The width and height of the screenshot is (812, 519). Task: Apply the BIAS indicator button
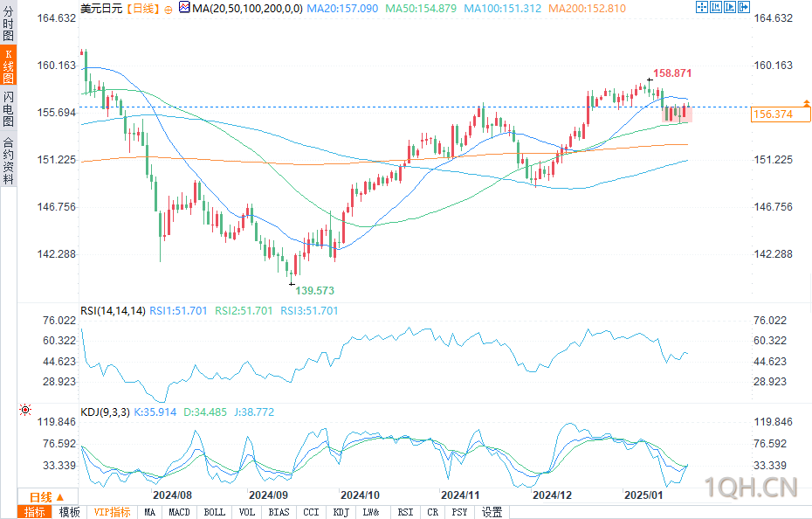(279, 512)
